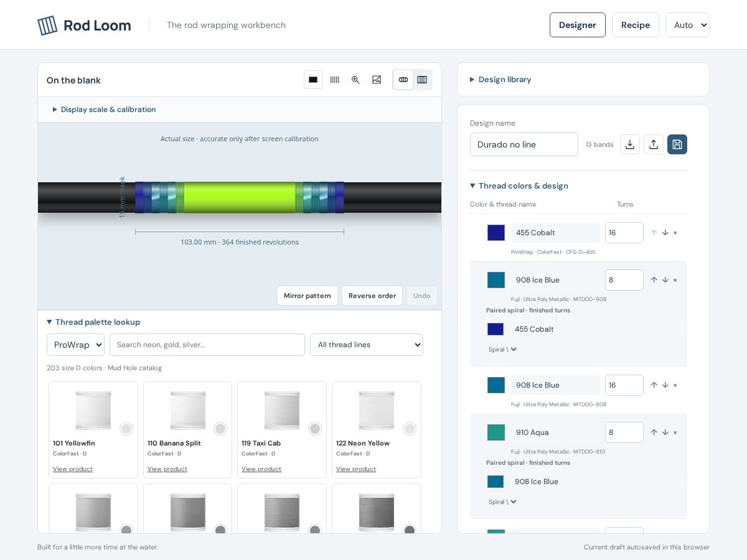Delete the 8-turn 908 Ice Blue band
747x560 pixels.
tap(675, 280)
